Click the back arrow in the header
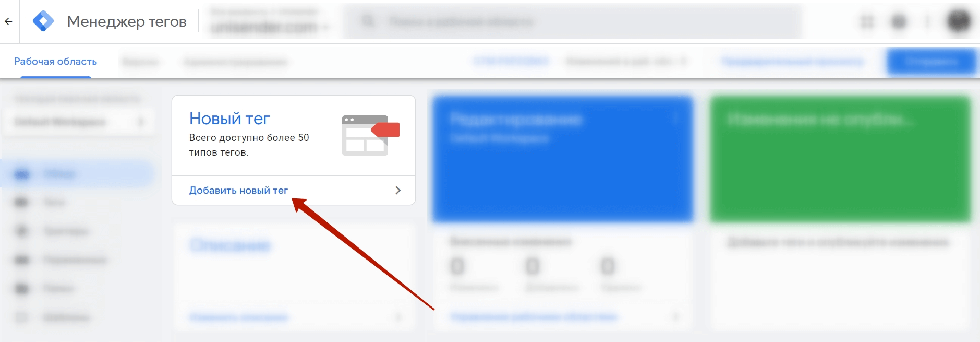Image resolution: width=980 pixels, height=342 pixels. tap(8, 21)
